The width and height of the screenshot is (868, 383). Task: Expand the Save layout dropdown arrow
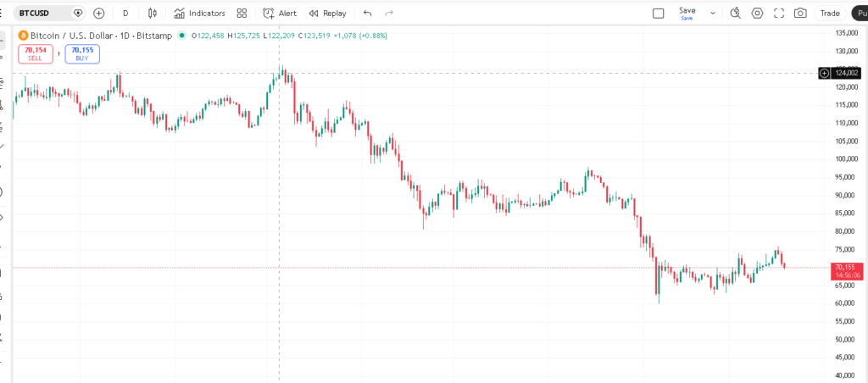(x=712, y=13)
